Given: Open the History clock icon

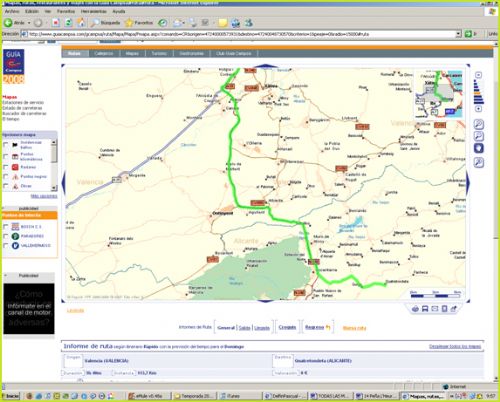Looking at the screenshot, I should click(162, 23).
